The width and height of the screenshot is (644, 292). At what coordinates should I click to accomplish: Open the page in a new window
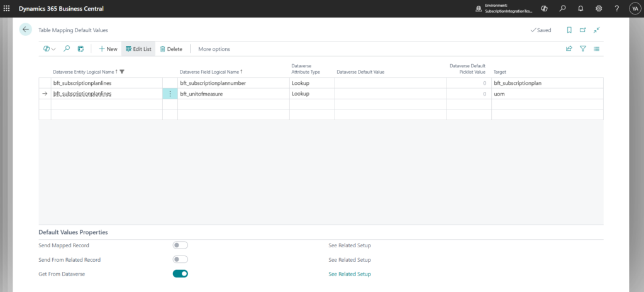click(582, 30)
